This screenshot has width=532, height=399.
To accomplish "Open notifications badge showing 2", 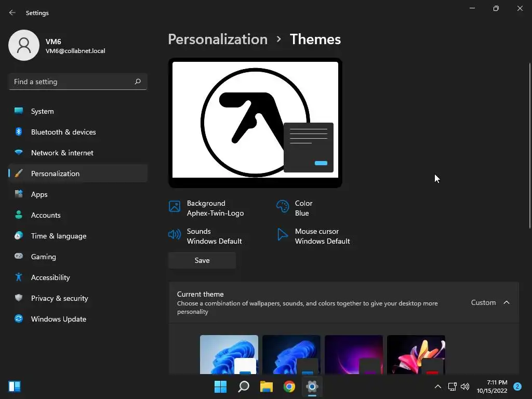I will pos(517,387).
